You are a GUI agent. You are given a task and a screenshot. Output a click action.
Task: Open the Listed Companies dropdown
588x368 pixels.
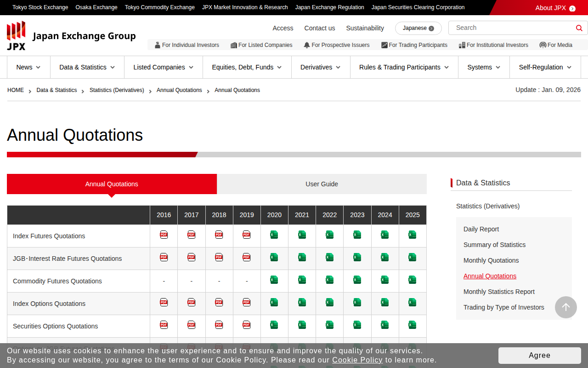tap(163, 67)
